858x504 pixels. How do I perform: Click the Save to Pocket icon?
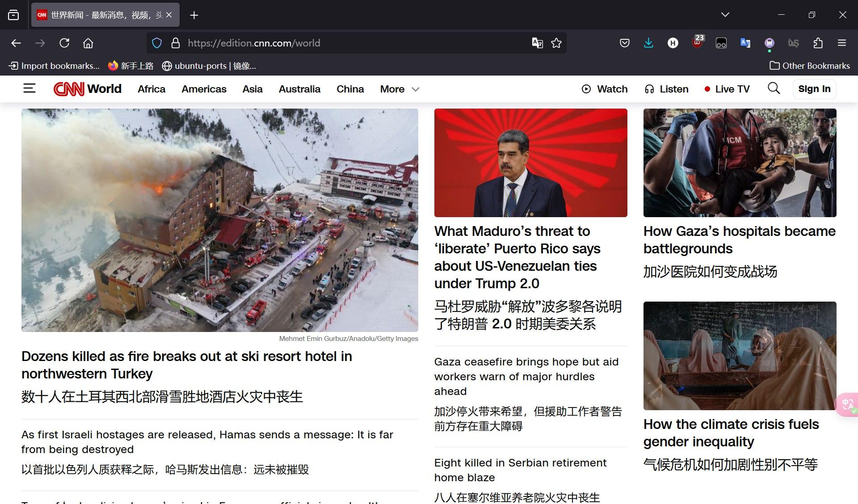pos(625,43)
